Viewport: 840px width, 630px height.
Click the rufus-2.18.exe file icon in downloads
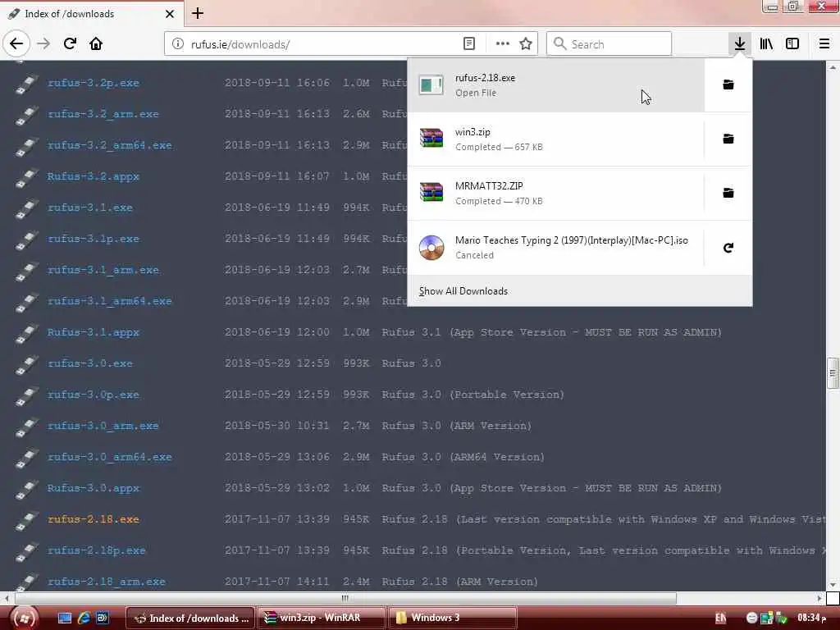(x=431, y=84)
